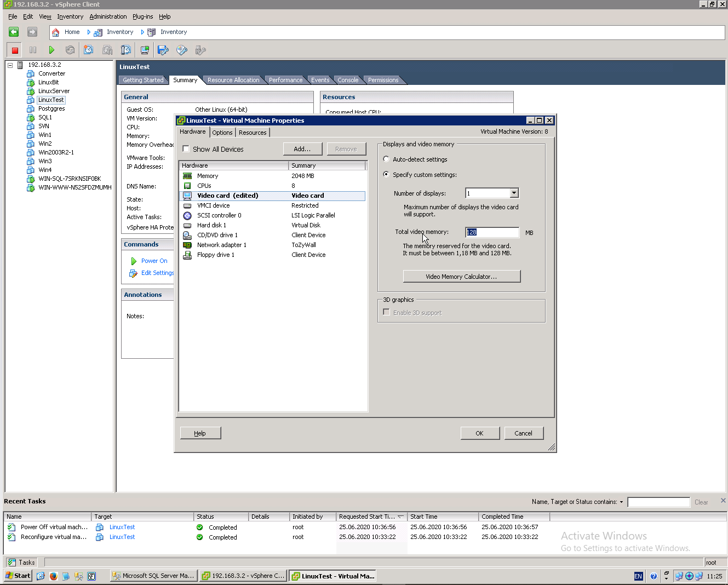The width and height of the screenshot is (728, 585).
Task: Click the CD/DVD drive 1 disc icon
Action: click(x=187, y=235)
